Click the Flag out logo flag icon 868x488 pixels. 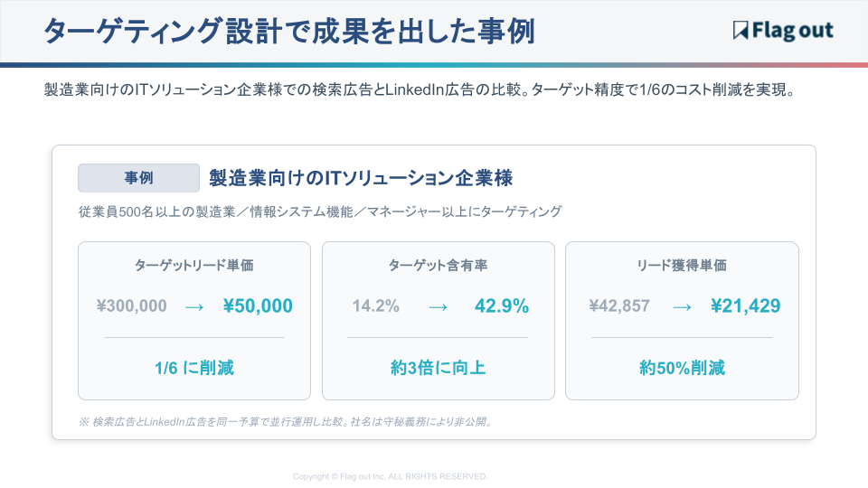pyautogui.click(x=741, y=31)
